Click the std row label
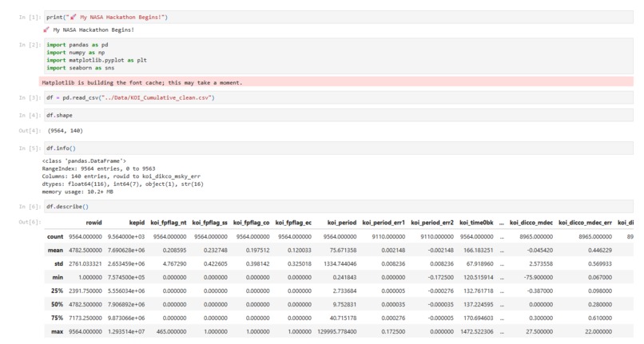The width and height of the screenshot is (644, 344). tap(59, 264)
